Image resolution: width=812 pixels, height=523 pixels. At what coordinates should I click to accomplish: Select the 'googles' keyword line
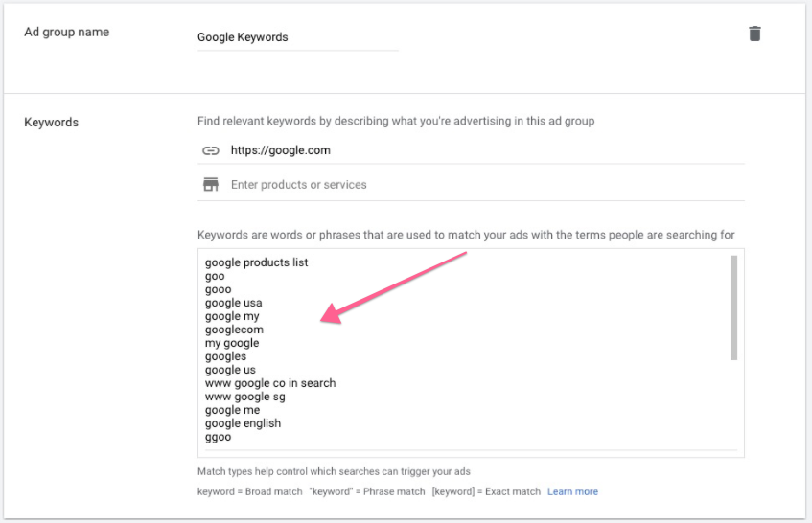point(225,356)
